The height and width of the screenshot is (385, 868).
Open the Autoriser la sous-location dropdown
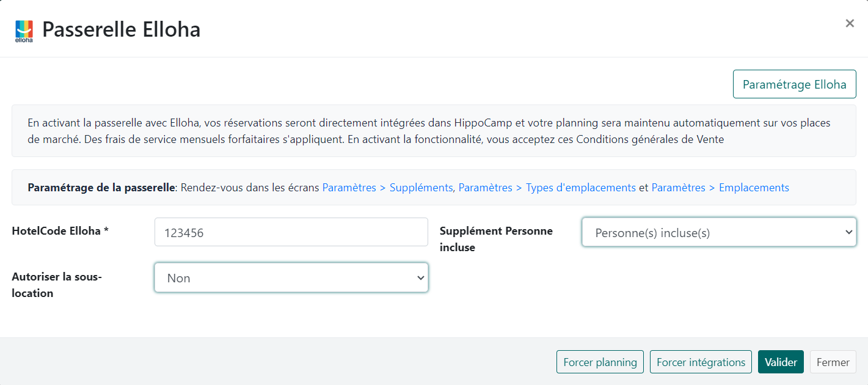tap(291, 277)
